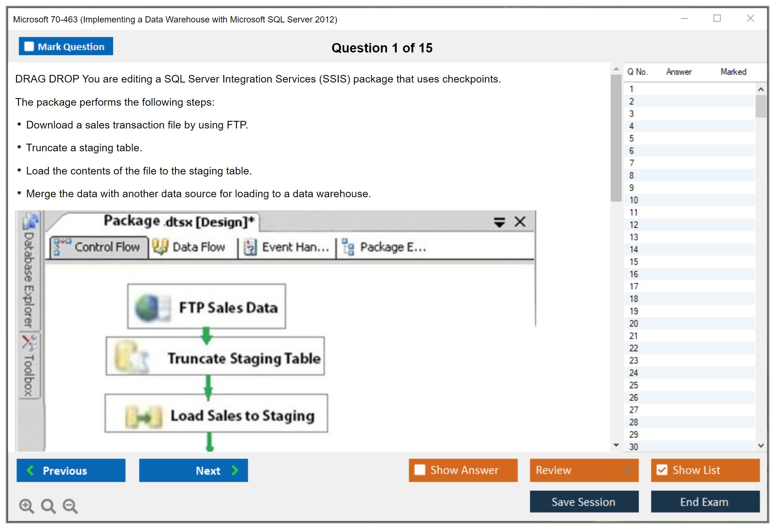Click the reset zoom magnifier icon
The image size is (778, 532).
click(x=48, y=506)
